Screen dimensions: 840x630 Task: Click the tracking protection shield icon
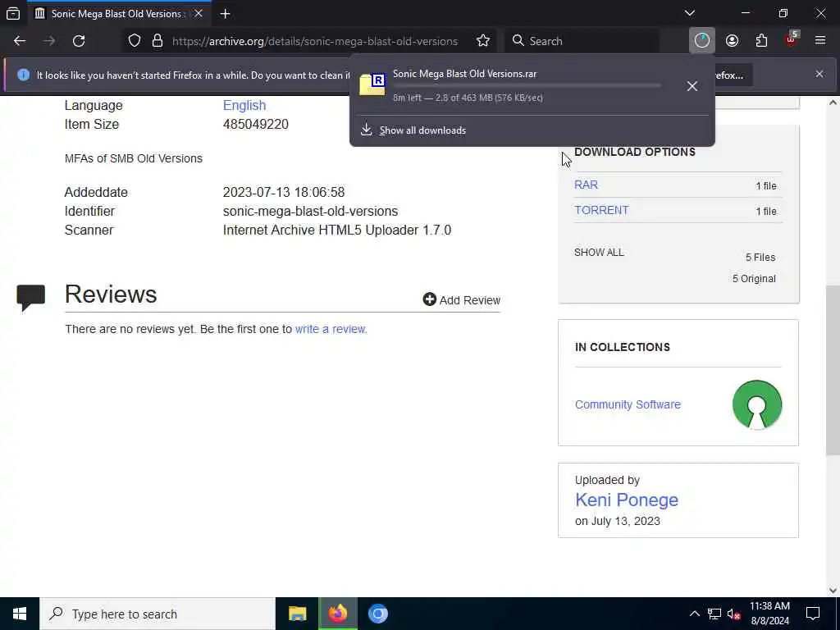coord(135,41)
